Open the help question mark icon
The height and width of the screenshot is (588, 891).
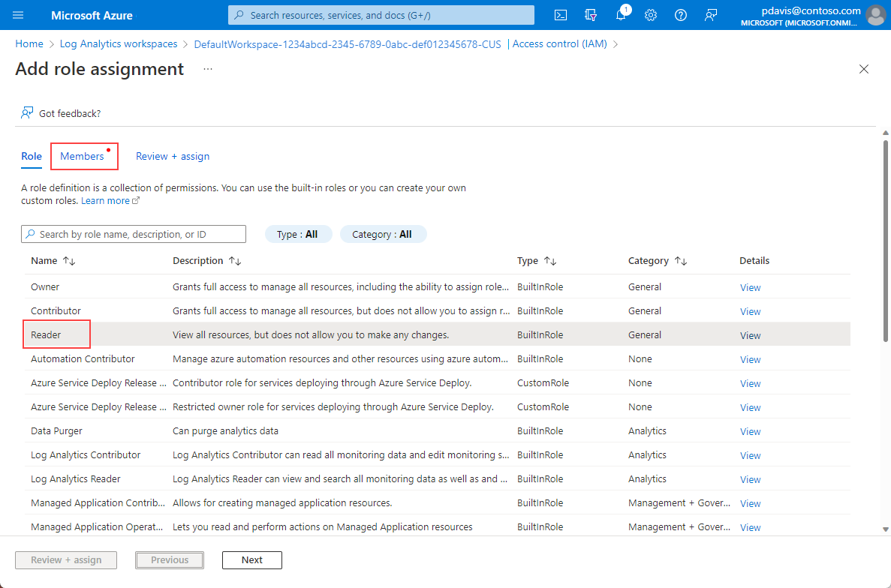(x=681, y=15)
